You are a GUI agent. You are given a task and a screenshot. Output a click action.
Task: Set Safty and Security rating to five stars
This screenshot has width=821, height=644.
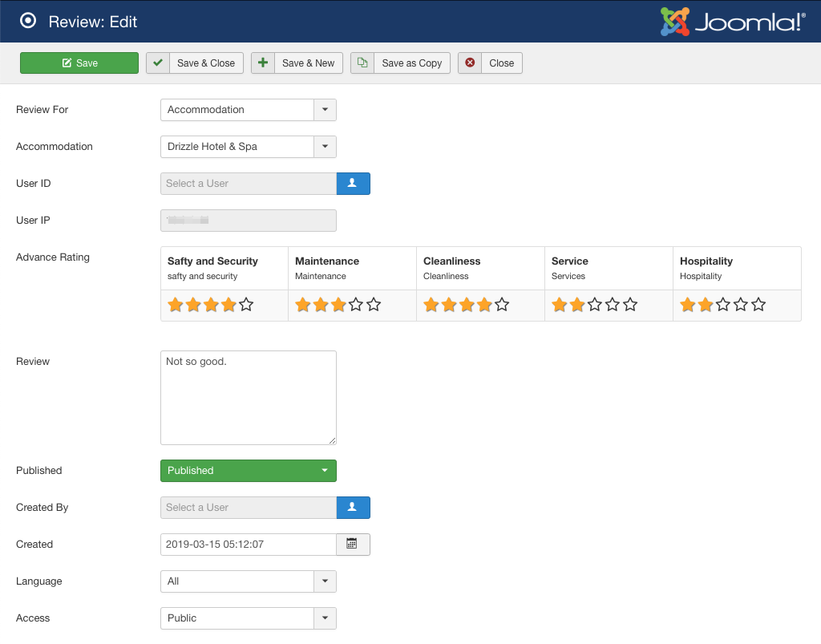tap(246, 305)
